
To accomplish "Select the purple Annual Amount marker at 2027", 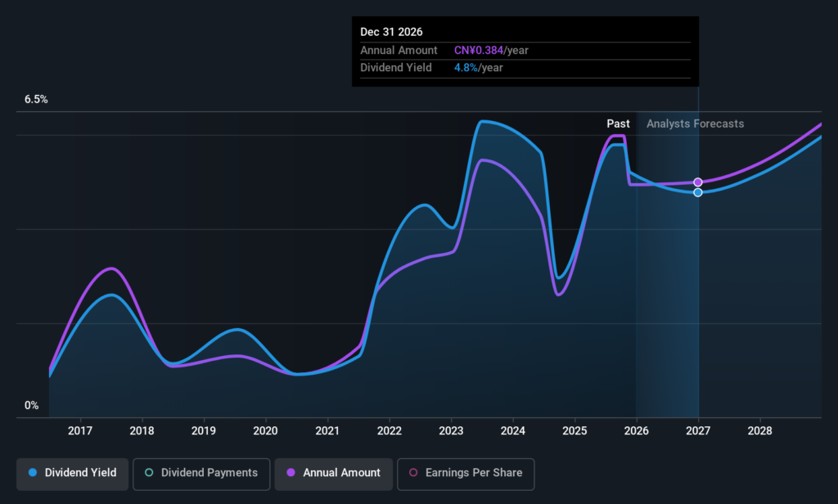I will pos(698,182).
